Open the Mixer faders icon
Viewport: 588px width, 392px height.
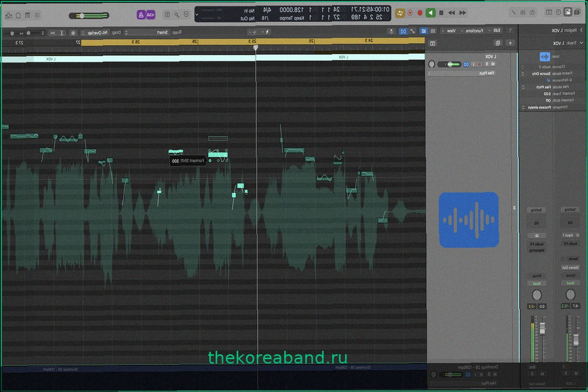(x=523, y=13)
